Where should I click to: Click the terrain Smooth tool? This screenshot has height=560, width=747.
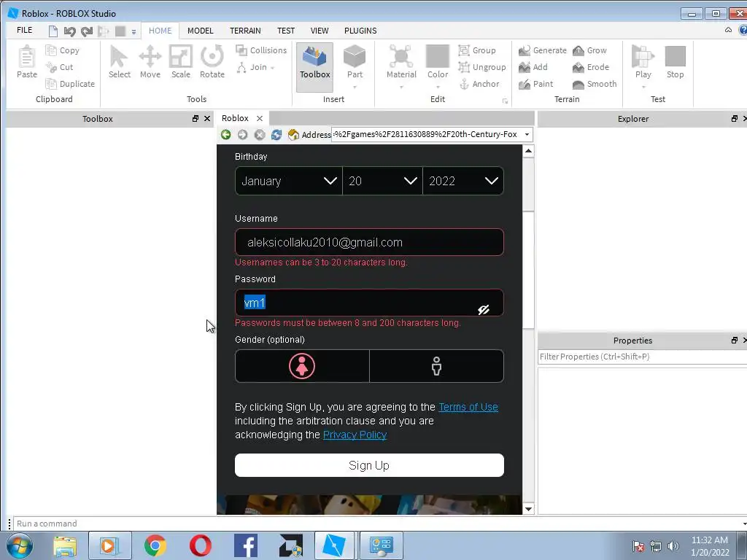point(595,84)
